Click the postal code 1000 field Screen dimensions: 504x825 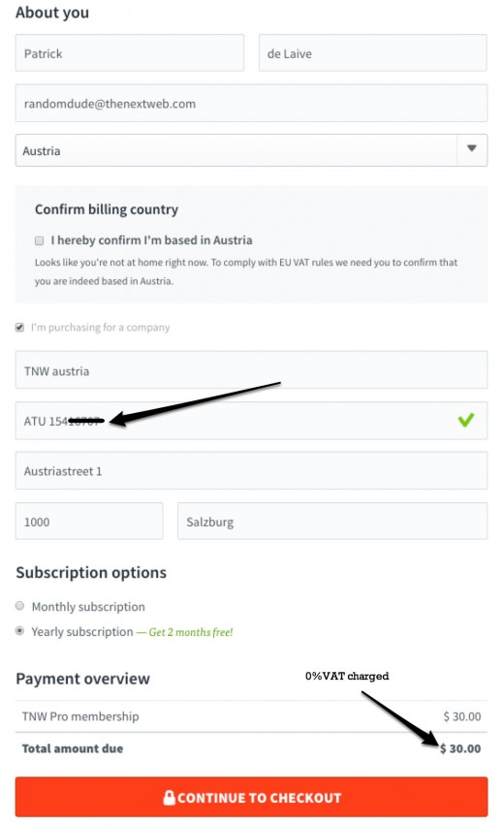click(x=89, y=521)
